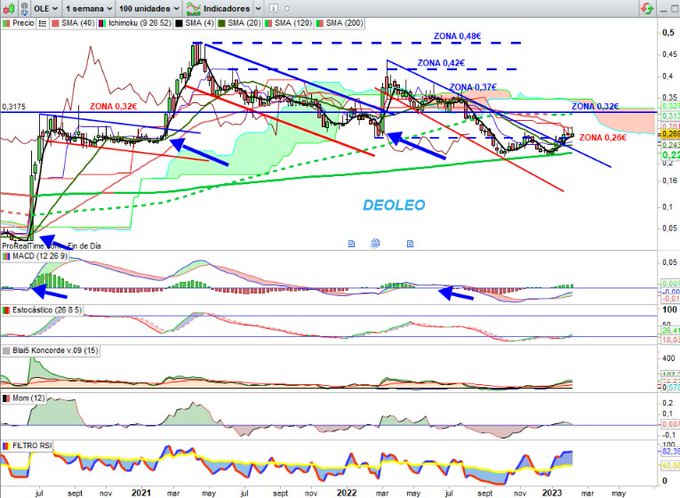Click the Estocástico indicator color icon
This screenshot has width=680, height=498.
point(6,311)
